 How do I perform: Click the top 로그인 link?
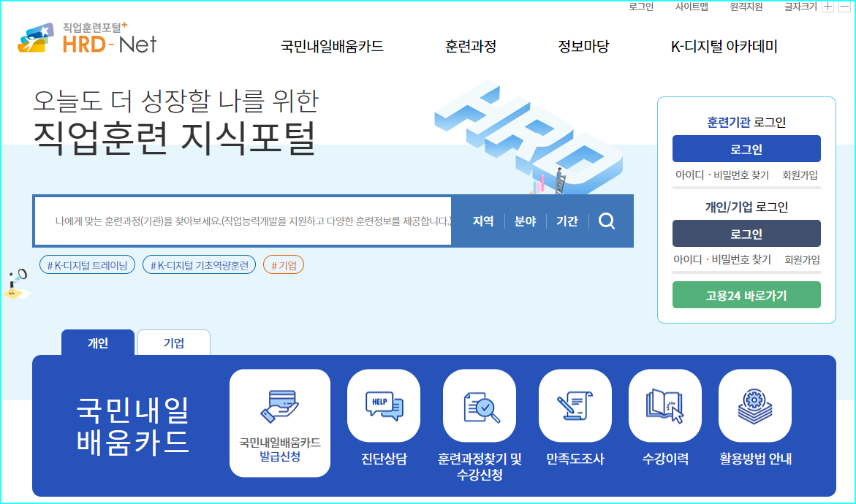(x=641, y=7)
